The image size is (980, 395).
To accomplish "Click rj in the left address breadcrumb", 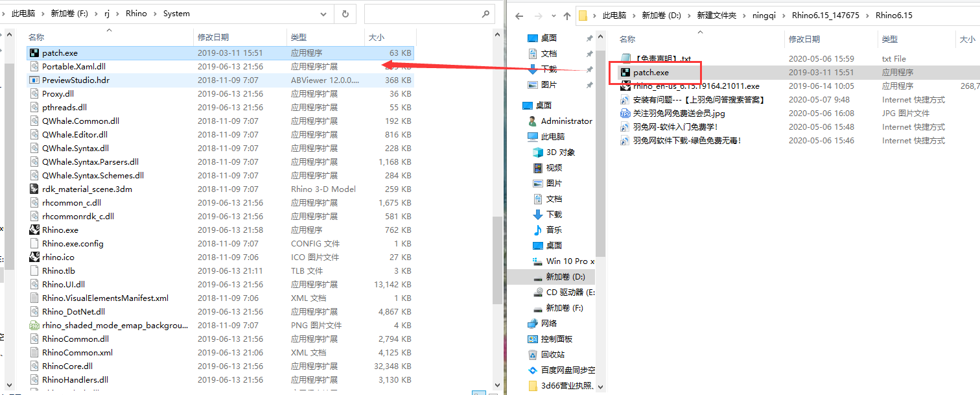I will (x=108, y=13).
